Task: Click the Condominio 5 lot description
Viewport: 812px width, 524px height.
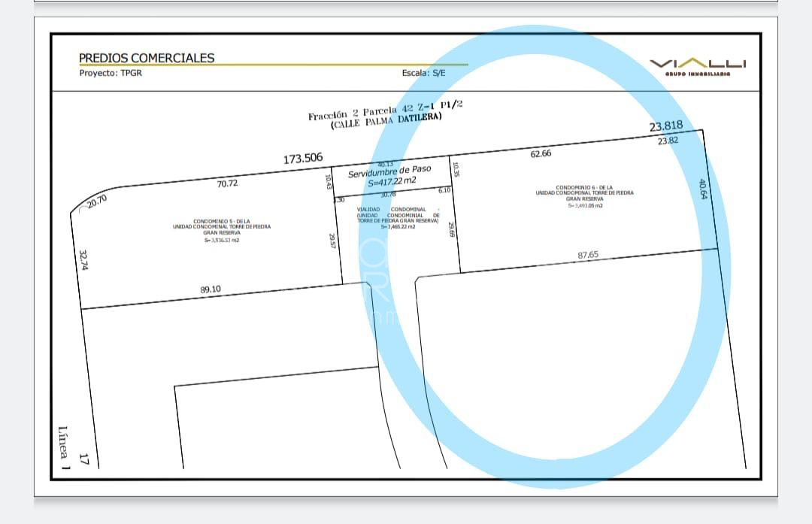Action: [222, 230]
